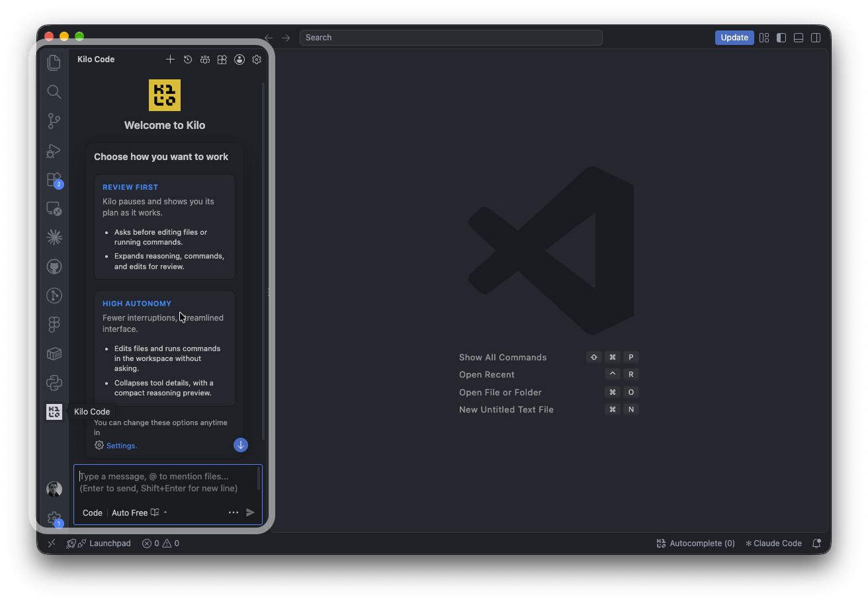Open the Search view in activity bar
The image size is (868, 603).
(54, 92)
